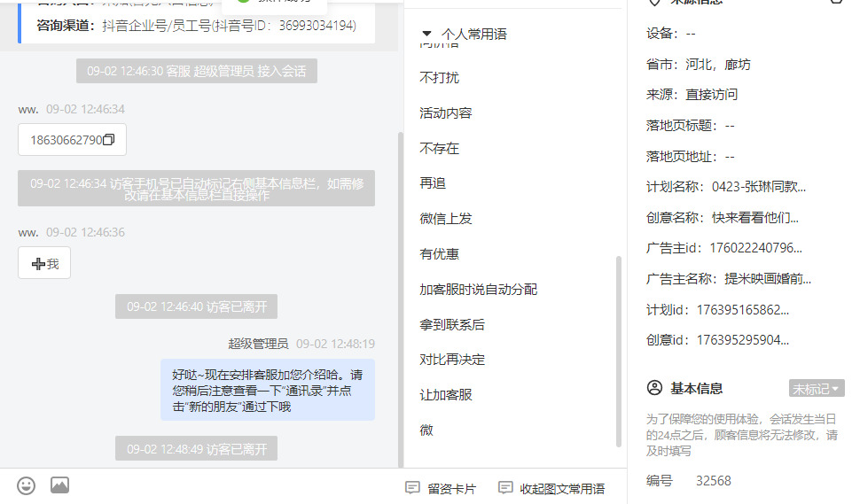
Task: Click the 编号 value 32568
Action: pos(714,481)
